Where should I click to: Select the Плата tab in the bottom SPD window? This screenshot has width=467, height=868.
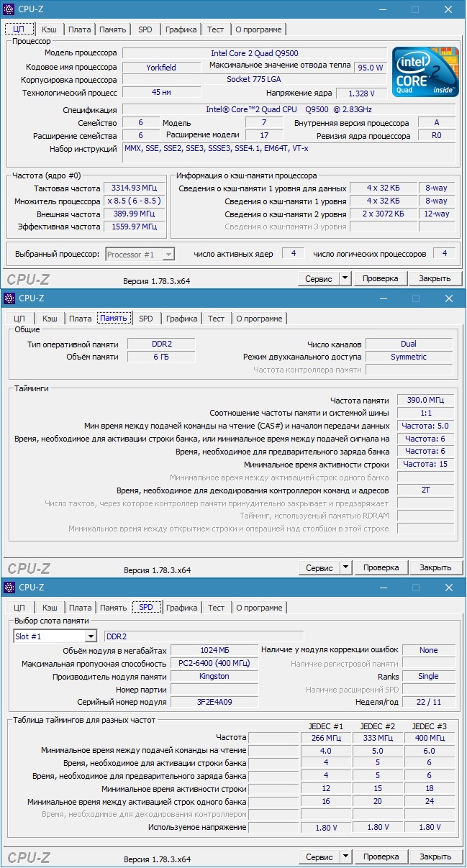(x=80, y=608)
